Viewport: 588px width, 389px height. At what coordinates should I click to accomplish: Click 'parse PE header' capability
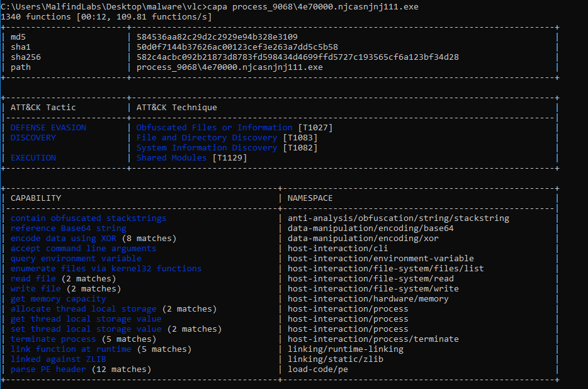click(48, 369)
